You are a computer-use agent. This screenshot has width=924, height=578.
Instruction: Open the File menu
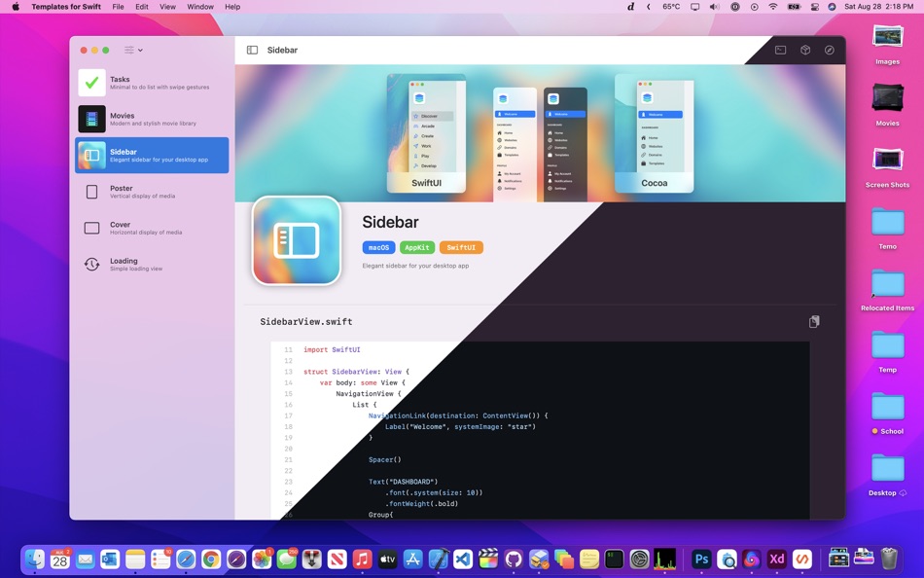[x=118, y=7]
